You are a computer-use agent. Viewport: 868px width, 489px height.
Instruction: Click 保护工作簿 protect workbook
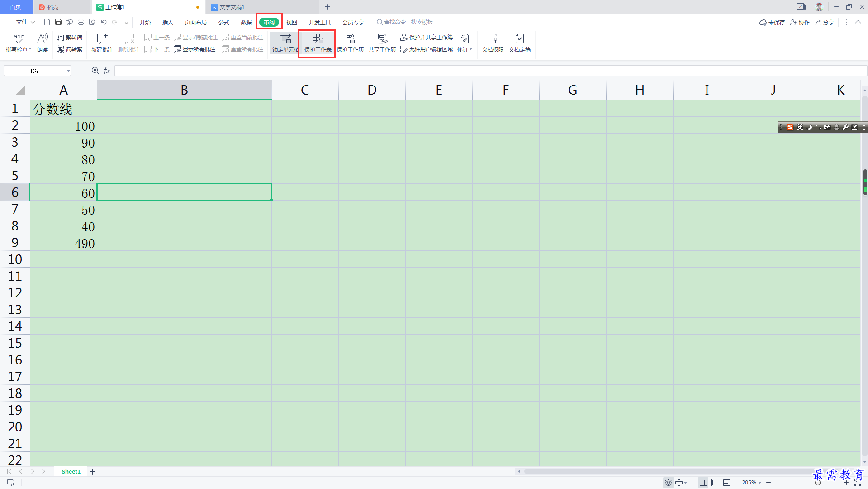[350, 43]
